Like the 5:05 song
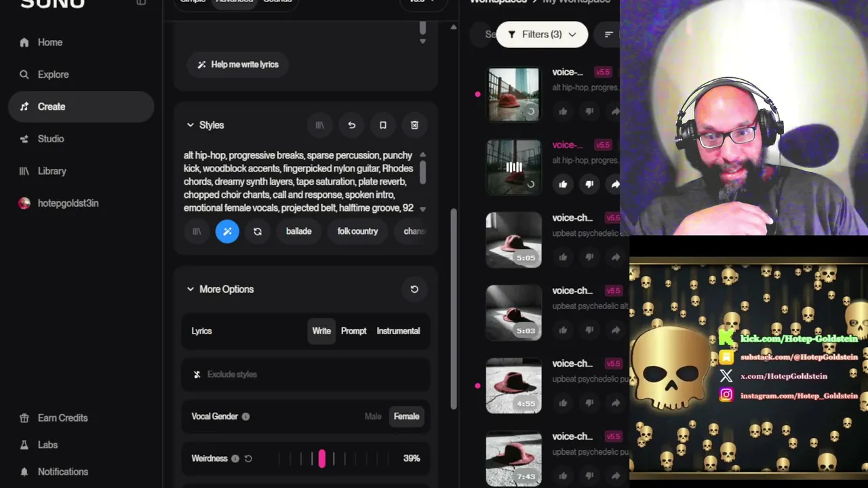The height and width of the screenshot is (488, 868). point(563,257)
